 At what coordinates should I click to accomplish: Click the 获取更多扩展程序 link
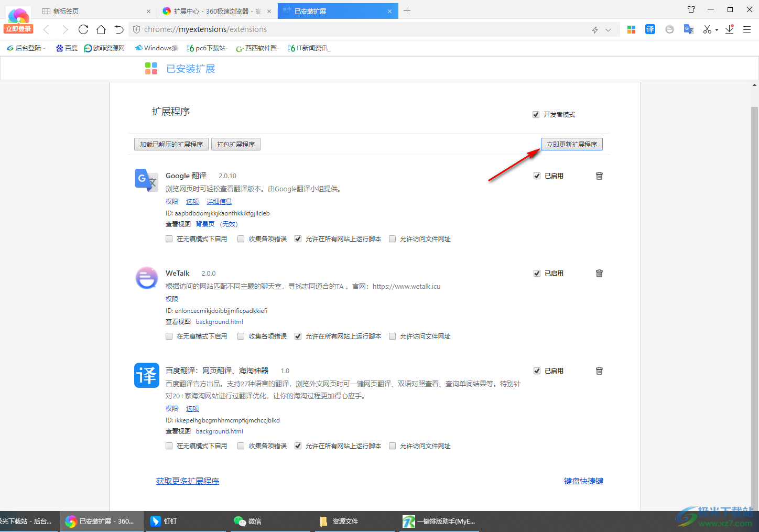pyautogui.click(x=188, y=481)
